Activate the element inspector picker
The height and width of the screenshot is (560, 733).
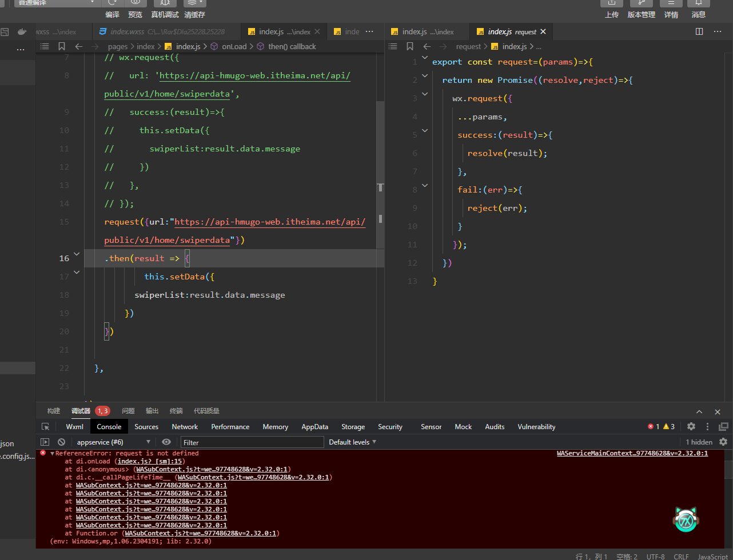pos(46,427)
